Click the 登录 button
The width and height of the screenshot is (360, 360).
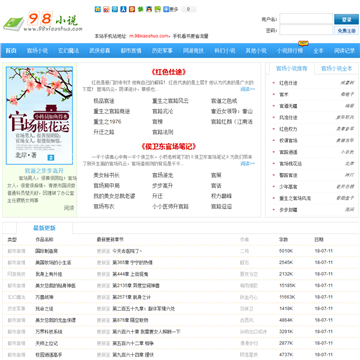pos(346,19)
